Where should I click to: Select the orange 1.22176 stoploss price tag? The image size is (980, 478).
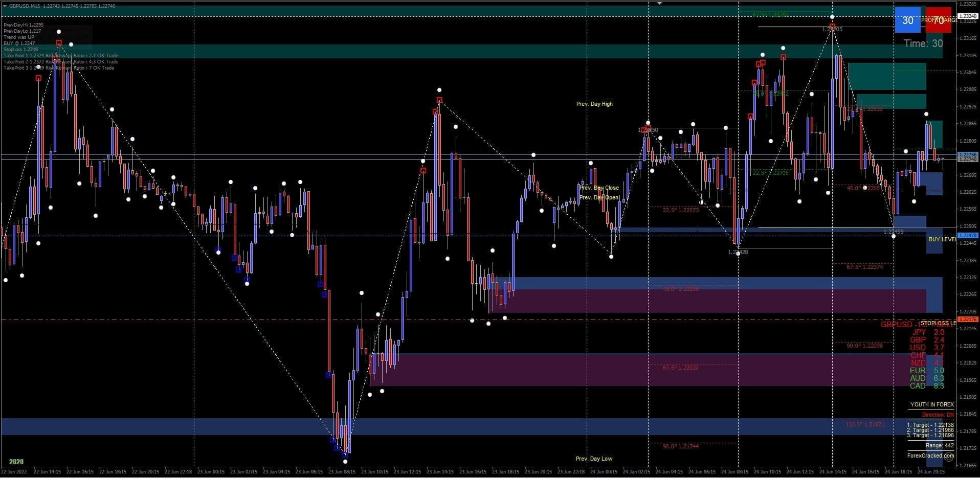tap(967, 320)
